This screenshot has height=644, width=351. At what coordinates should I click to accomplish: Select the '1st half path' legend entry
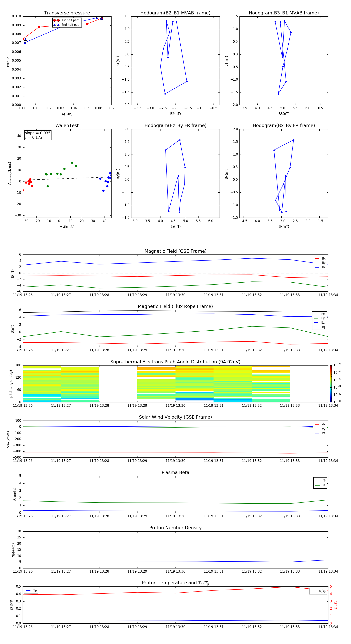pyautogui.click(x=67, y=20)
